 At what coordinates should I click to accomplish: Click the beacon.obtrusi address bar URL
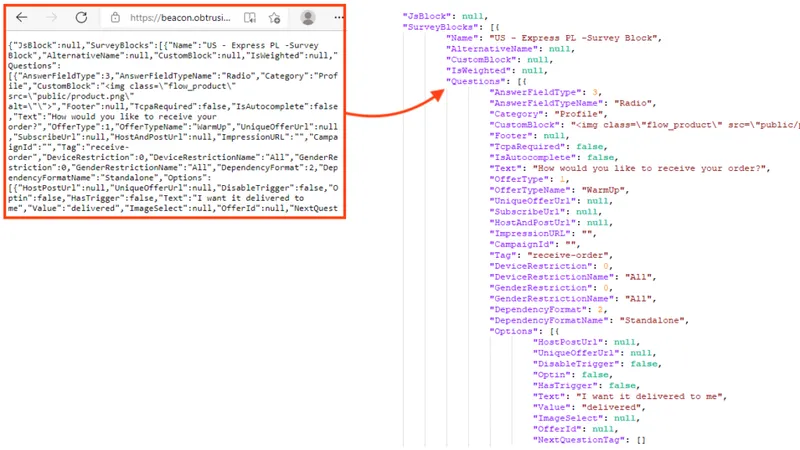pos(180,18)
